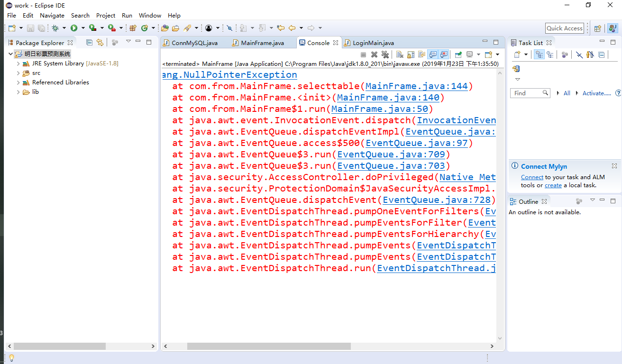Click MainFrame.java:144 stack trace link
The height and width of the screenshot is (364, 622).
[416, 86]
